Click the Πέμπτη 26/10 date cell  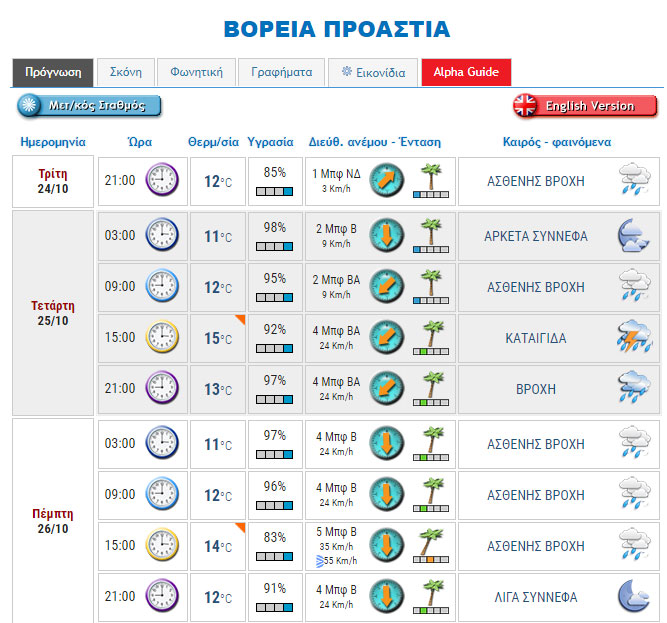[x=53, y=521]
